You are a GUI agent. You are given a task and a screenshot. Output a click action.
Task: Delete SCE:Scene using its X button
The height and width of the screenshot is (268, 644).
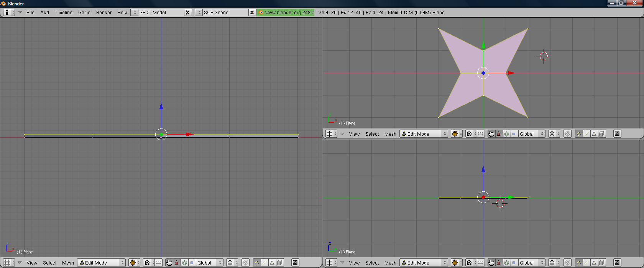(x=252, y=12)
